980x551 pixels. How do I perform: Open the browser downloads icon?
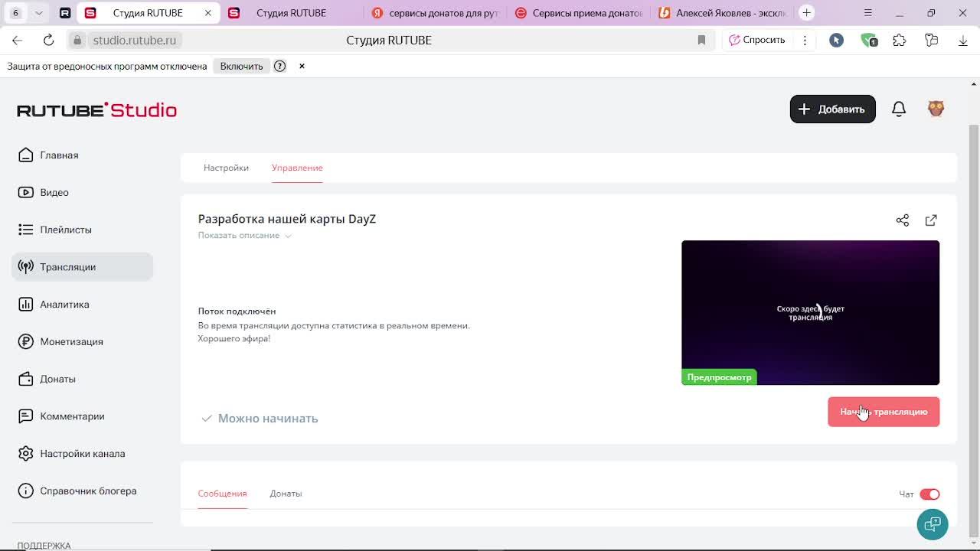963,40
